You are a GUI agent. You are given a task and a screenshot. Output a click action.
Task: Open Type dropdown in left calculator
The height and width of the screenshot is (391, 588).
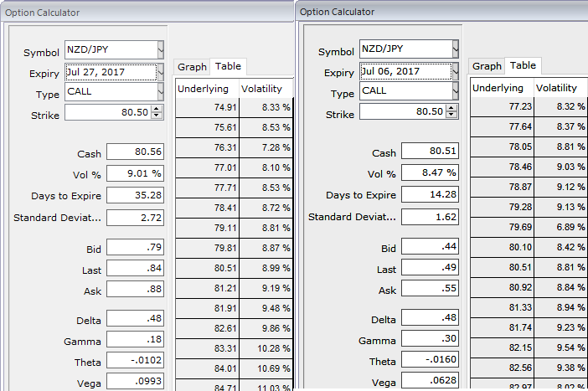coord(161,92)
